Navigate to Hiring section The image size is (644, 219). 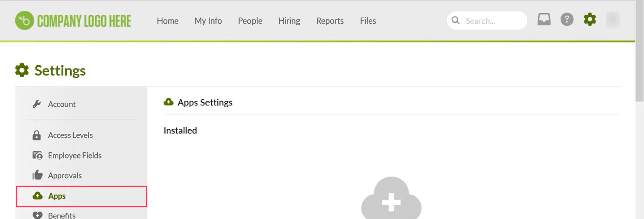(289, 21)
